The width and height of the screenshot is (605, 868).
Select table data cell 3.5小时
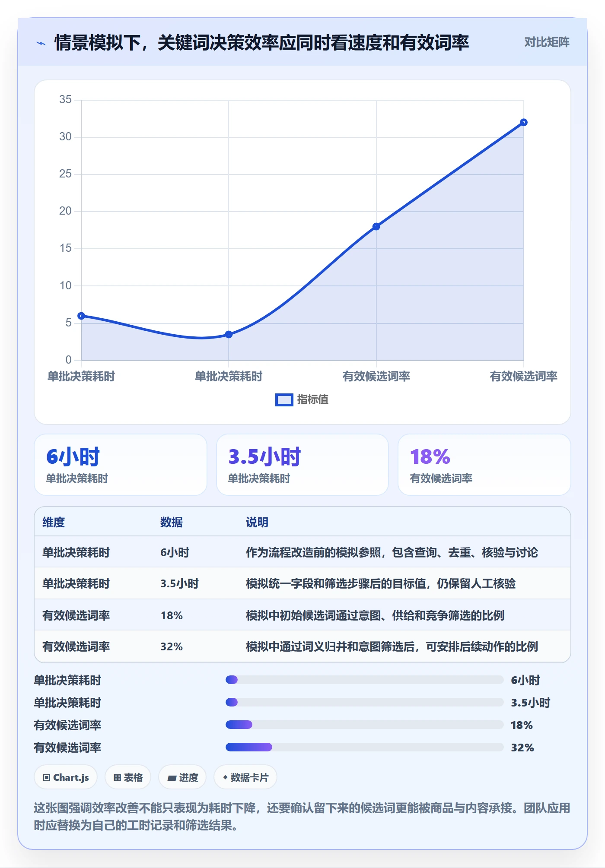[180, 584]
